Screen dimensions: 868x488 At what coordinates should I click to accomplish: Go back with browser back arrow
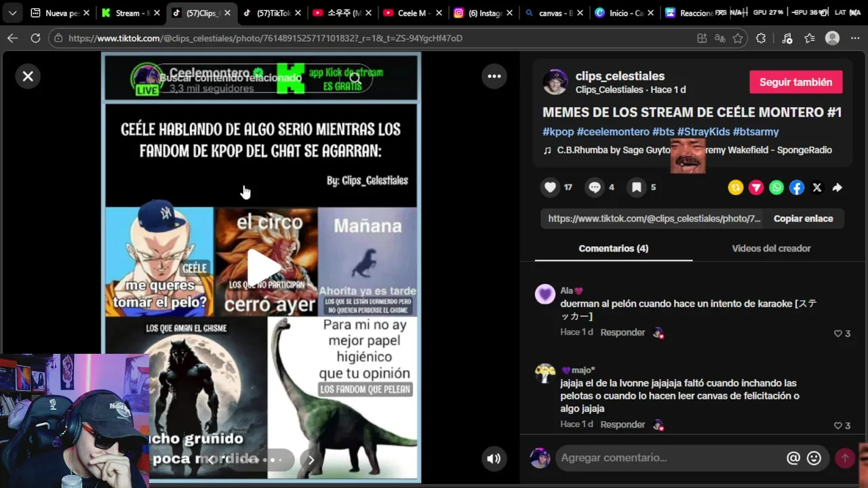(x=12, y=38)
